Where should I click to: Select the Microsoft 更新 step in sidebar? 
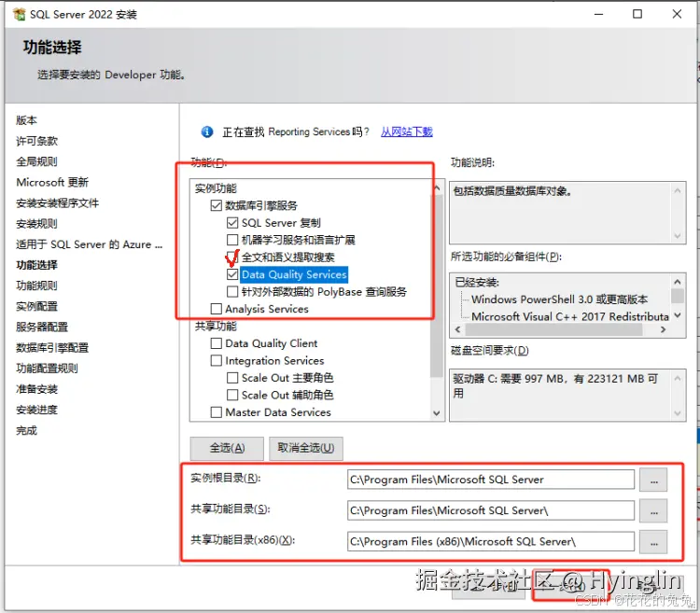pos(52,183)
